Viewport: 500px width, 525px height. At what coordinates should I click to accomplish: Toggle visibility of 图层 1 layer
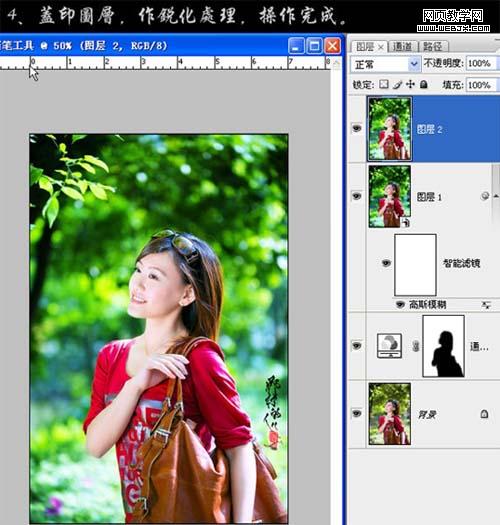click(x=356, y=196)
